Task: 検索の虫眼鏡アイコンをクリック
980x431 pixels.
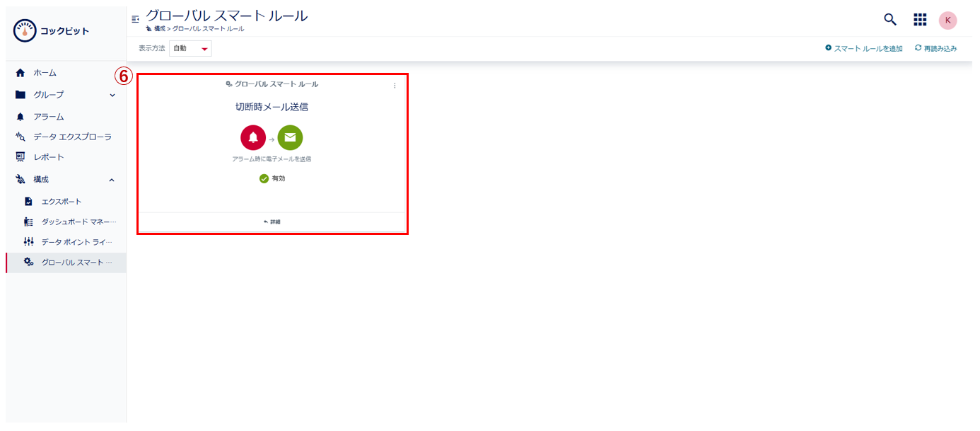Action: (889, 19)
